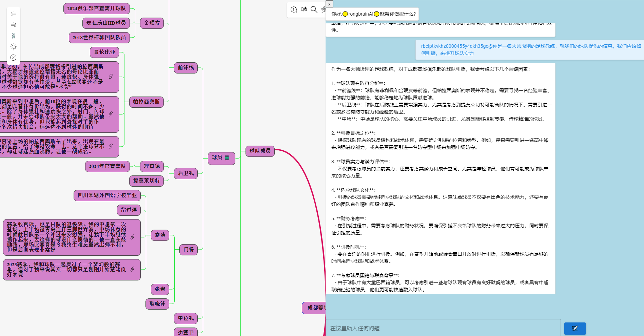Select the 球员 node

click(221, 158)
